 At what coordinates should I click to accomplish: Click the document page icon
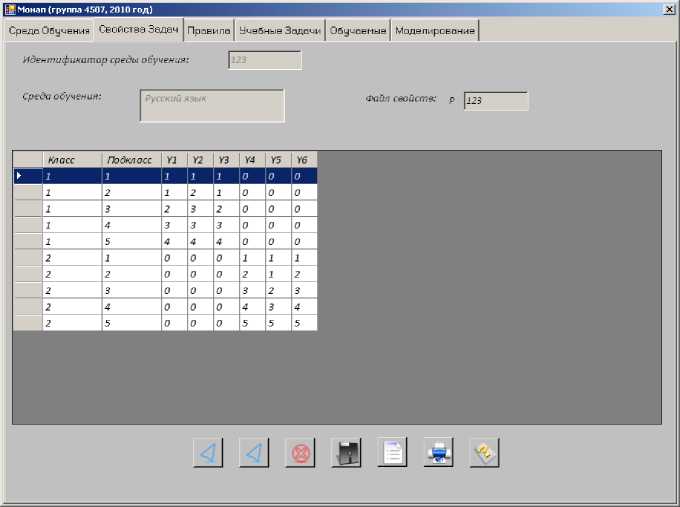pos(393,453)
